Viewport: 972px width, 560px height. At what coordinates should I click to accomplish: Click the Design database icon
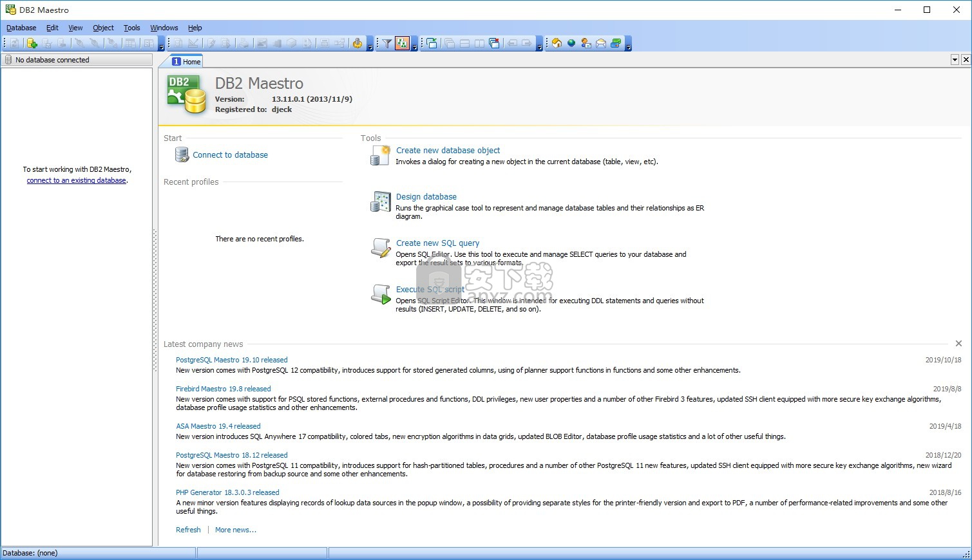(x=381, y=201)
